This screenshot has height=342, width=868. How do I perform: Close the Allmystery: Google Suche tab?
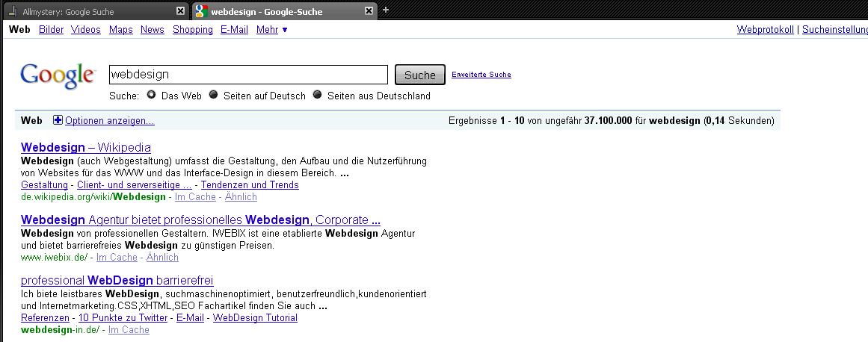tap(180, 11)
